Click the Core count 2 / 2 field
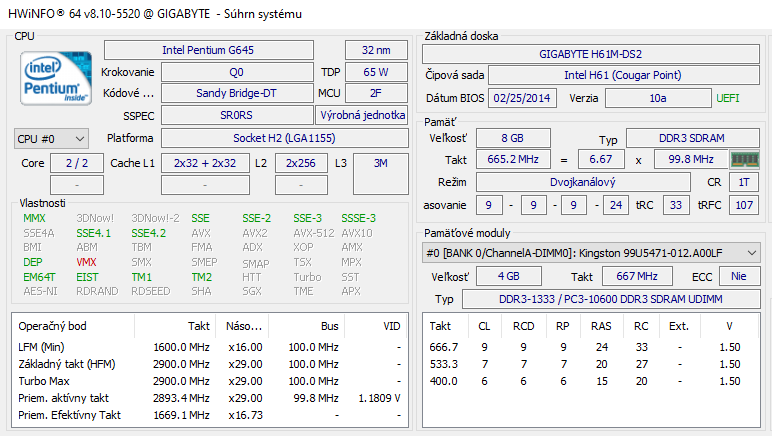772x436 pixels. (x=77, y=163)
